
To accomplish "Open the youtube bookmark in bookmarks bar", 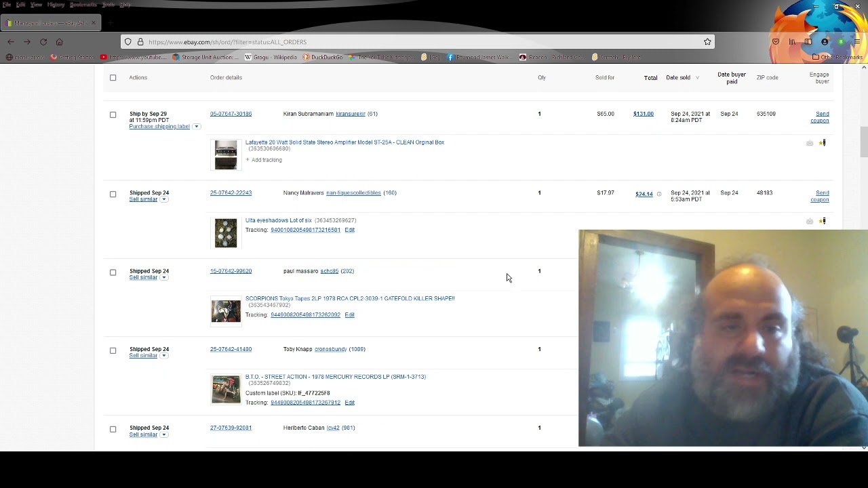I will (x=133, y=57).
